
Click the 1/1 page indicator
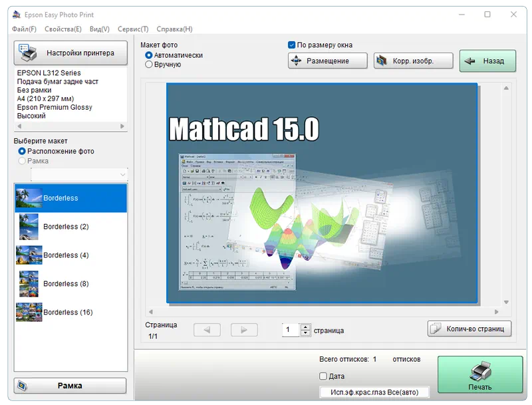click(x=153, y=336)
